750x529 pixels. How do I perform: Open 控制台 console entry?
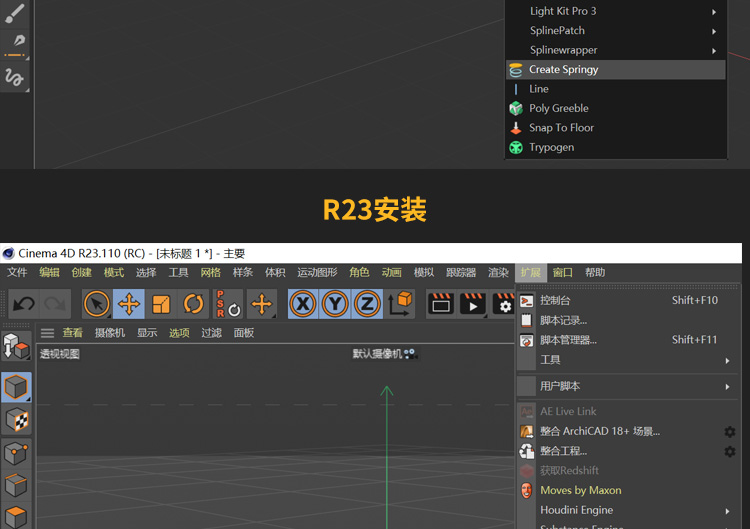627,300
